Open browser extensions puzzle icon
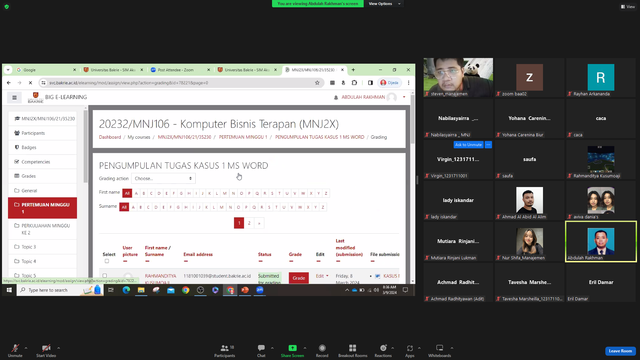 coord(354,82)
